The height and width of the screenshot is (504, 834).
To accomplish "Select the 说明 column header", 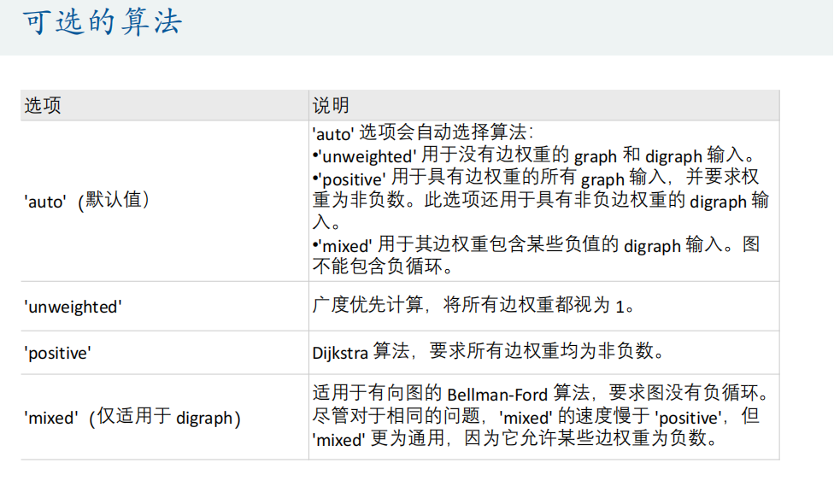I will tap(331, 106).
